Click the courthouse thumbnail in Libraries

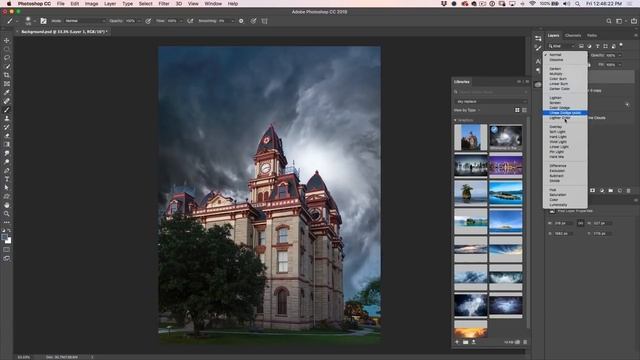click(x=471, y=138)
